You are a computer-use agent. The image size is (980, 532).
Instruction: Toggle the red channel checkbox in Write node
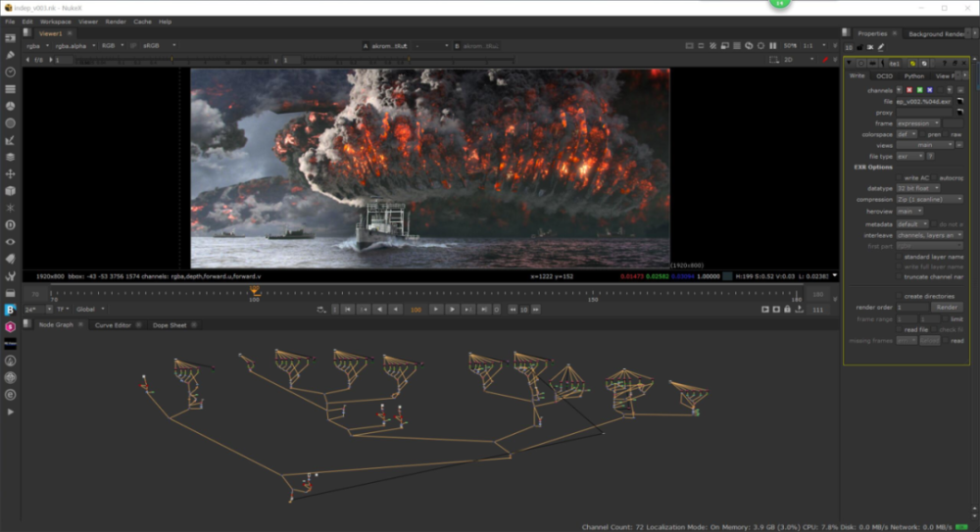click(x=909, y=90)
